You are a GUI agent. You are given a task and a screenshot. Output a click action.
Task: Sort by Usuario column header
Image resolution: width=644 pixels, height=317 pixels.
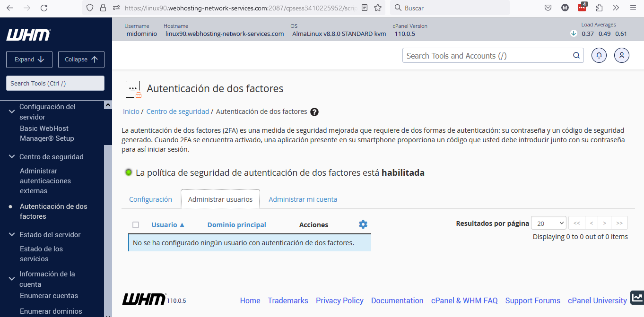tap(168, 225)
